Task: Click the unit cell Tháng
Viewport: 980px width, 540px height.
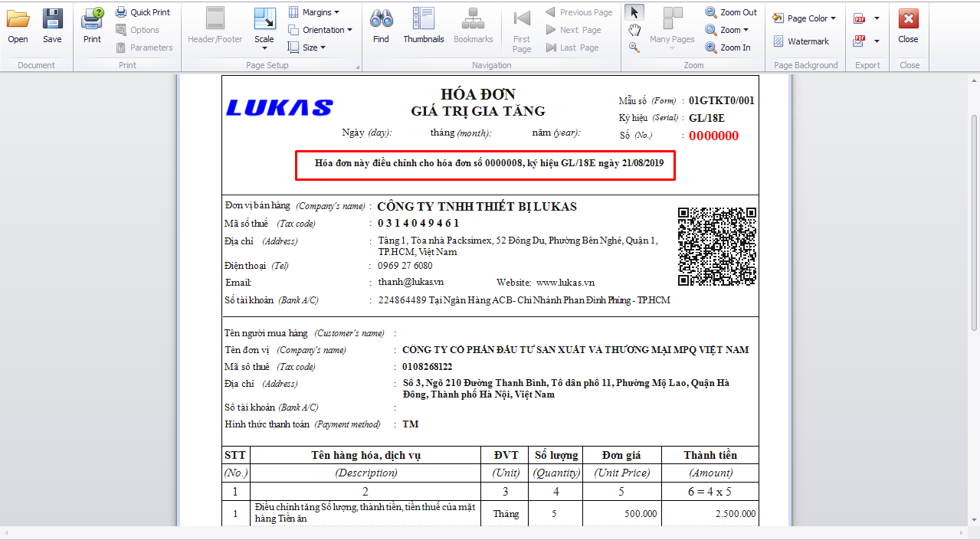Action: [505, 514]
